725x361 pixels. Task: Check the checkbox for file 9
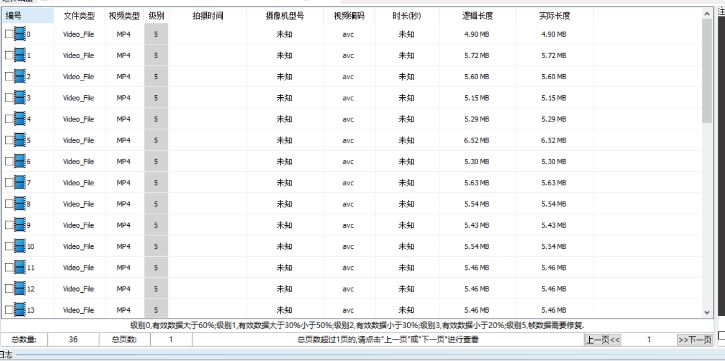click(x=9, y=226)
